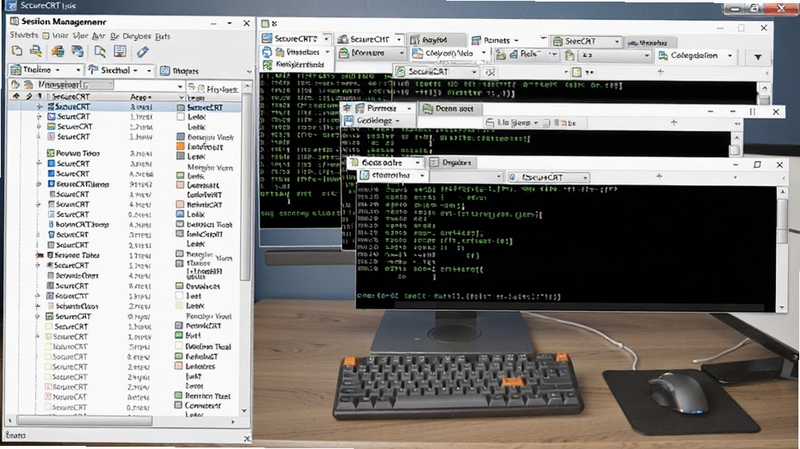The width and height of the screenshot is (800, 449).
Task: Open the Parmeis dropdown in the middle window
Action: (x=409, y=108)
